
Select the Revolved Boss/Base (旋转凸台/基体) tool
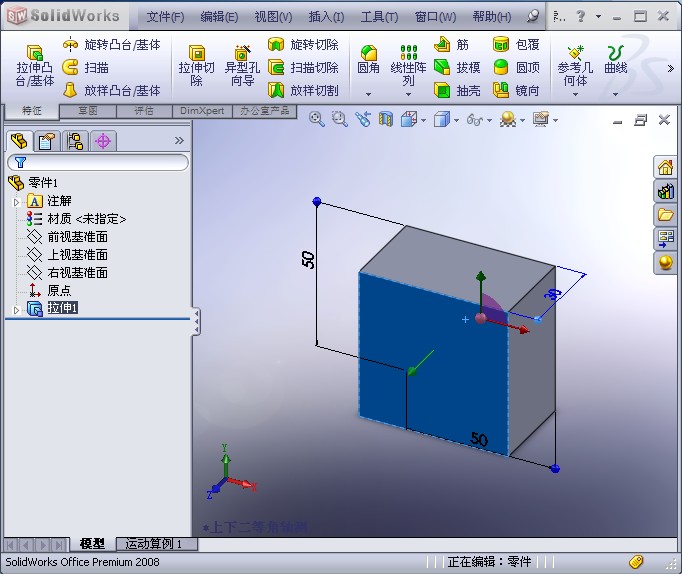pyautogui.click(x=111, y=44)
